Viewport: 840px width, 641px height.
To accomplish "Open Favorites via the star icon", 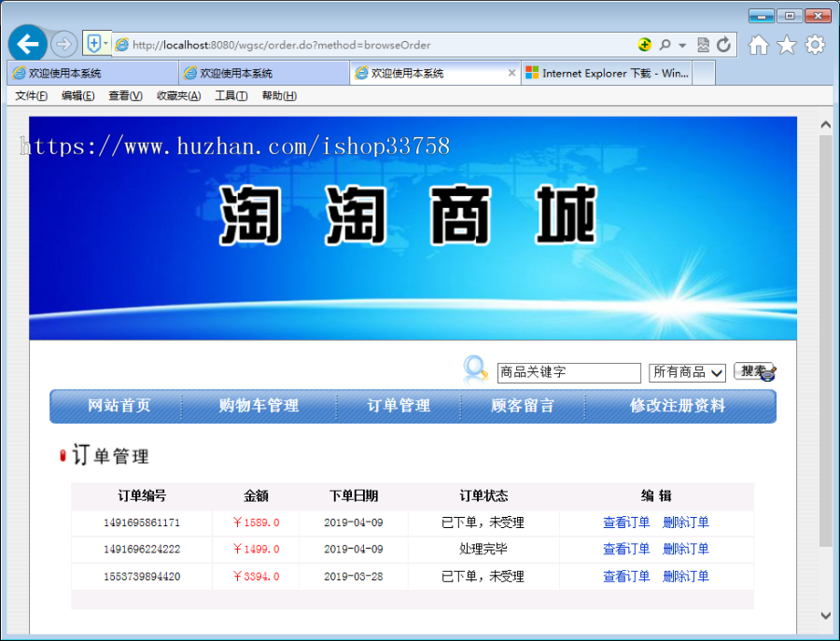I will click(x=785, y=44).
